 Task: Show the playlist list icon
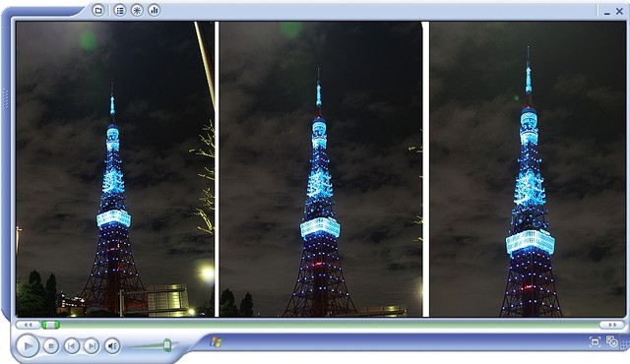(120, 11)
